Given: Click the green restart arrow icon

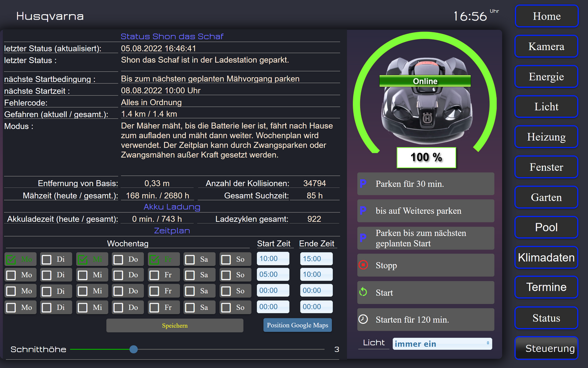Looking at the screenshot, I should pyautogui.click(x=363, y=292).
